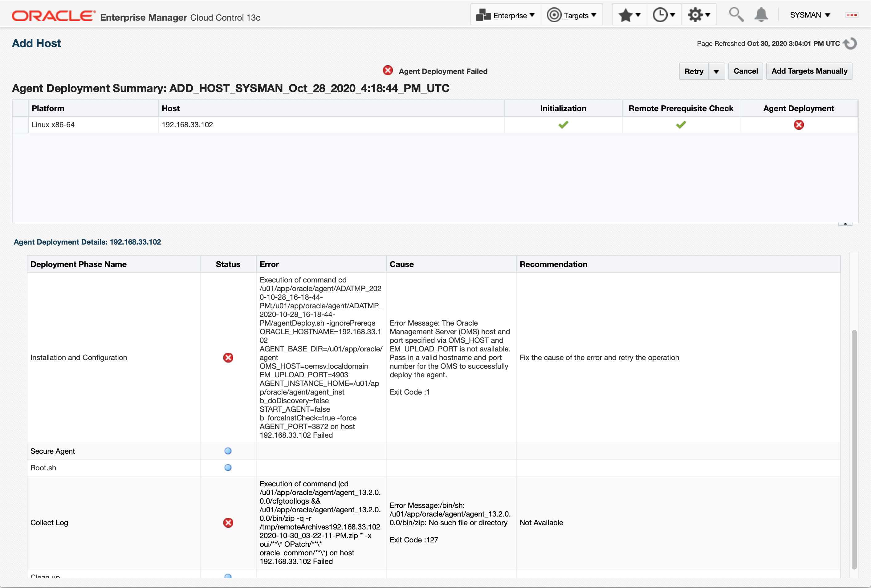Expand the Retry dropdown arrow

716,71
